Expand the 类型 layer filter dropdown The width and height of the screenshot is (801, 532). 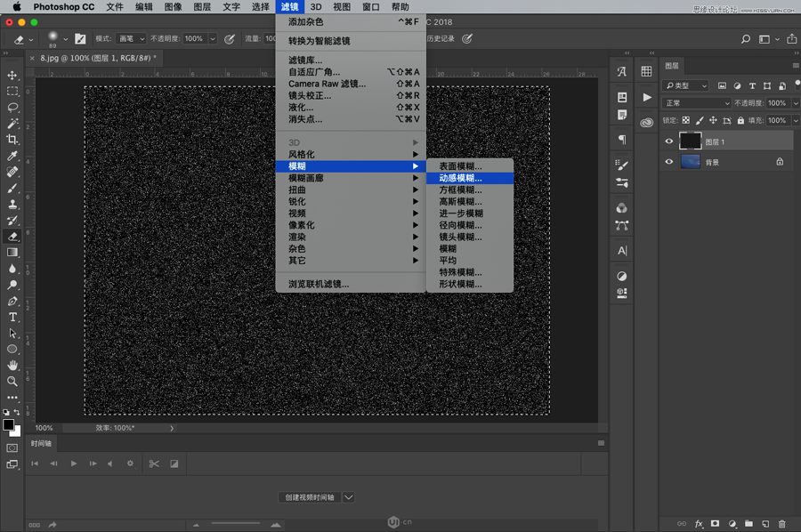point(686,86)
